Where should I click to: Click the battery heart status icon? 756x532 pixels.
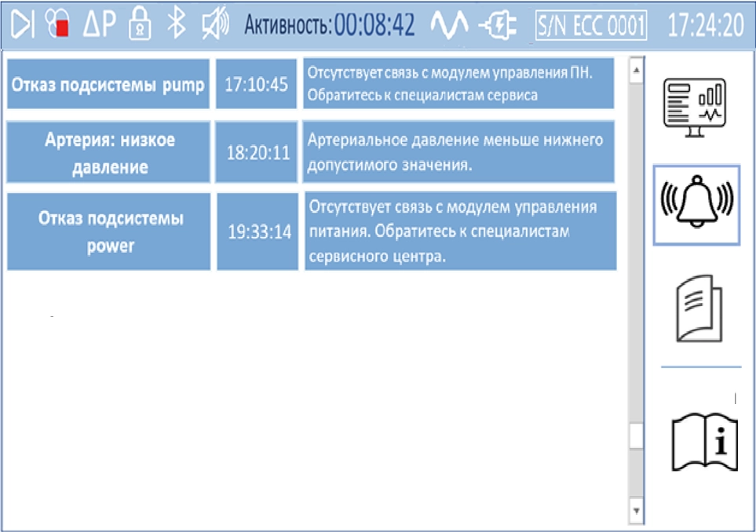pos(58,25)
